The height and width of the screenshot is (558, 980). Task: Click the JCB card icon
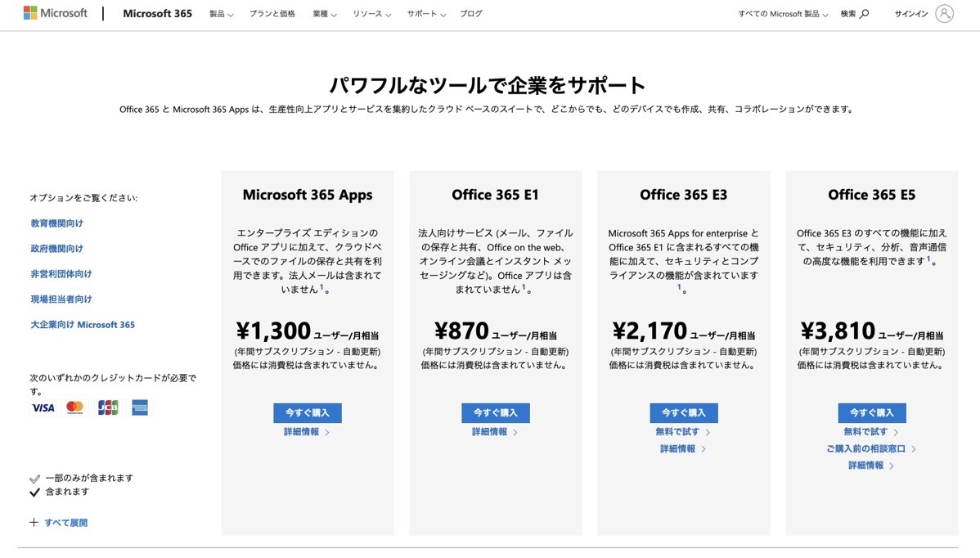click(107, 408)
